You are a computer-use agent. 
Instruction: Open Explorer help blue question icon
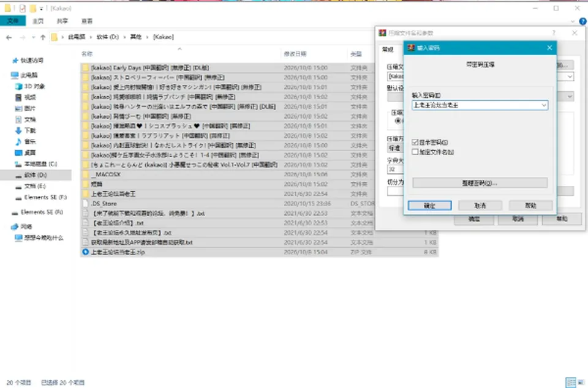coord(582,21)
